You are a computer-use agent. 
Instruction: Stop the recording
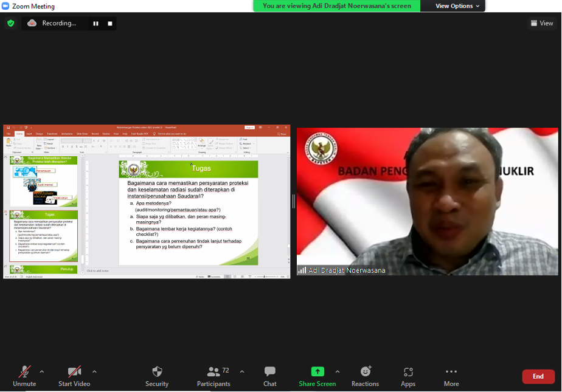coord(110,24)
